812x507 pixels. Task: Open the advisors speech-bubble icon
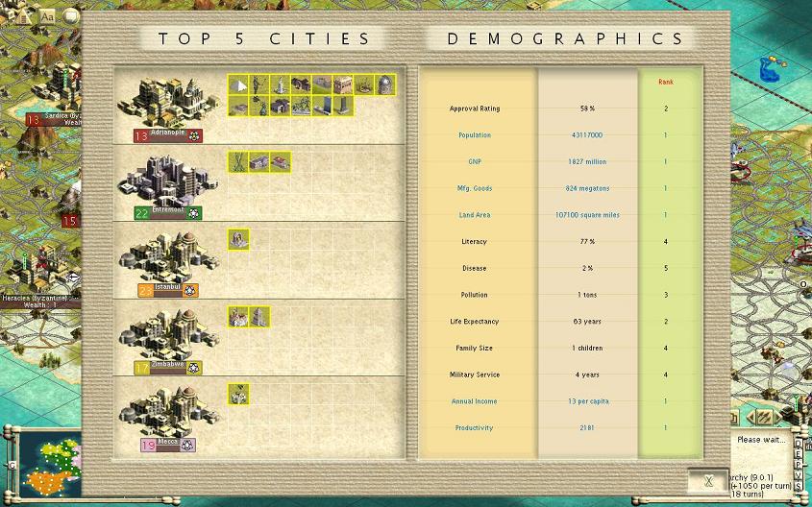(x=71, y=16)
